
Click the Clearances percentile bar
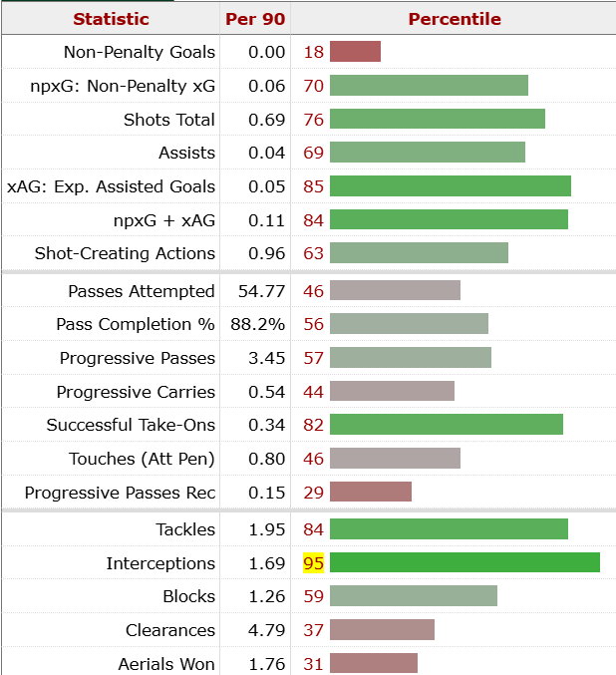pyautogui.click(x=382, y=630)
